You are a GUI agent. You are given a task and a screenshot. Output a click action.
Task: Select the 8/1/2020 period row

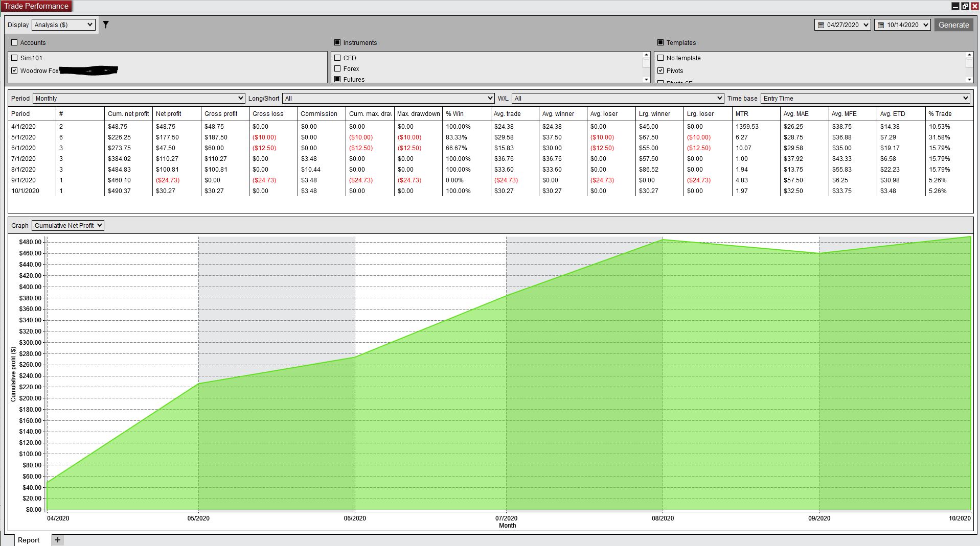(x=490, y=169)
